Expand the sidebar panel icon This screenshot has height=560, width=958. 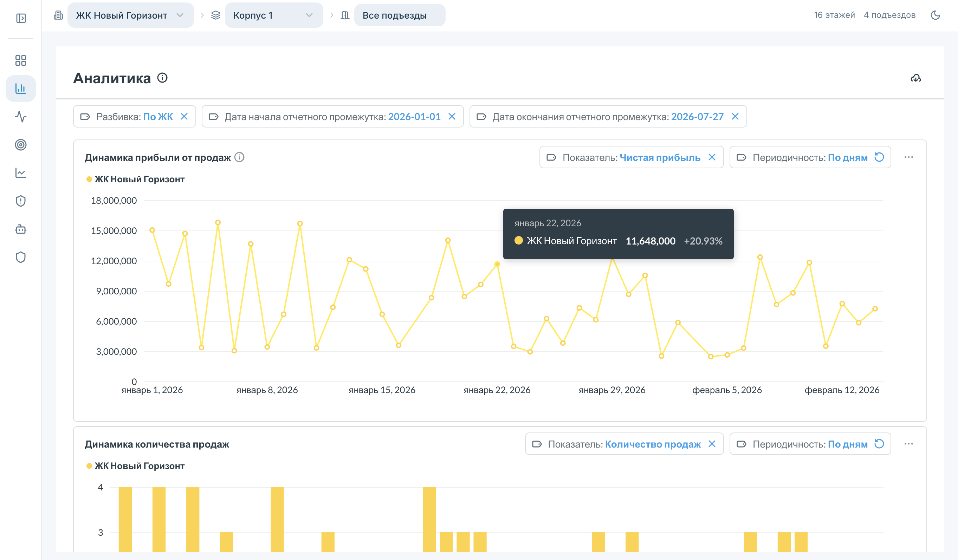coord(21,18)
